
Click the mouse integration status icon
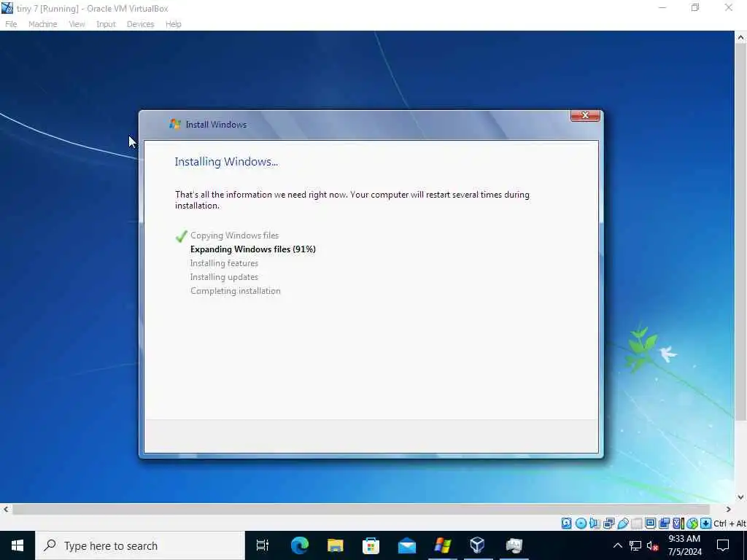point(692,524)
